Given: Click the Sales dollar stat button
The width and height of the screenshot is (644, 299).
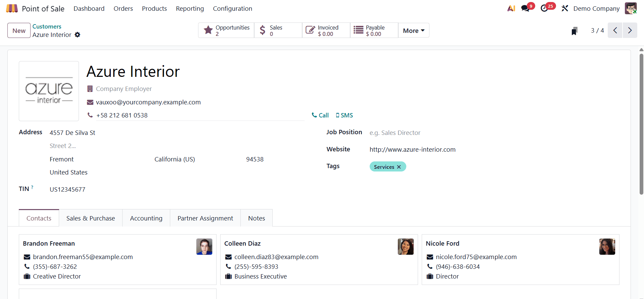Looking at the screenshot, I should pos(278,31).
